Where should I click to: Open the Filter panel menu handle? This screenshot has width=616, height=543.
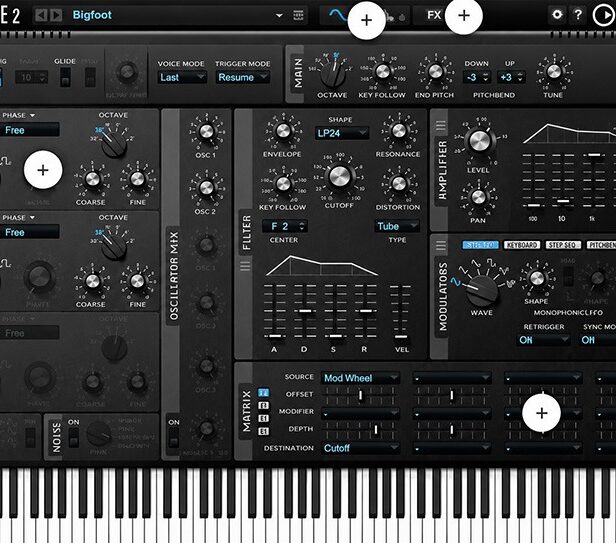[x=245, y=266]
